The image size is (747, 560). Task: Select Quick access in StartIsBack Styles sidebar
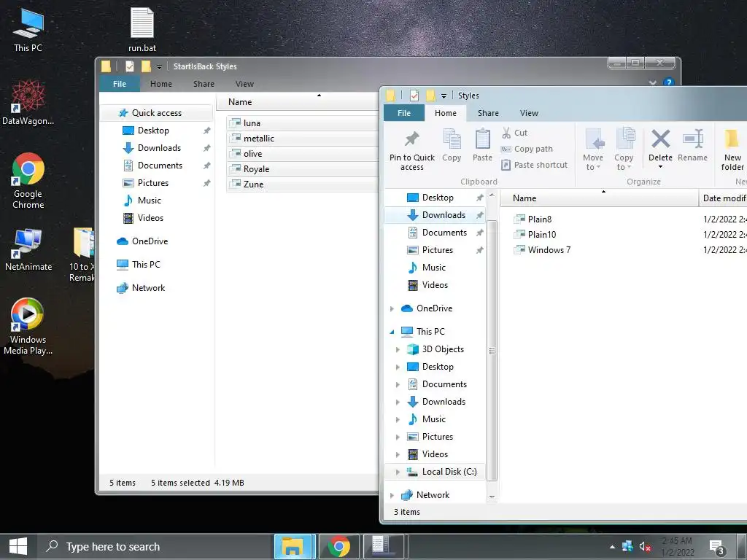point(157,113)
